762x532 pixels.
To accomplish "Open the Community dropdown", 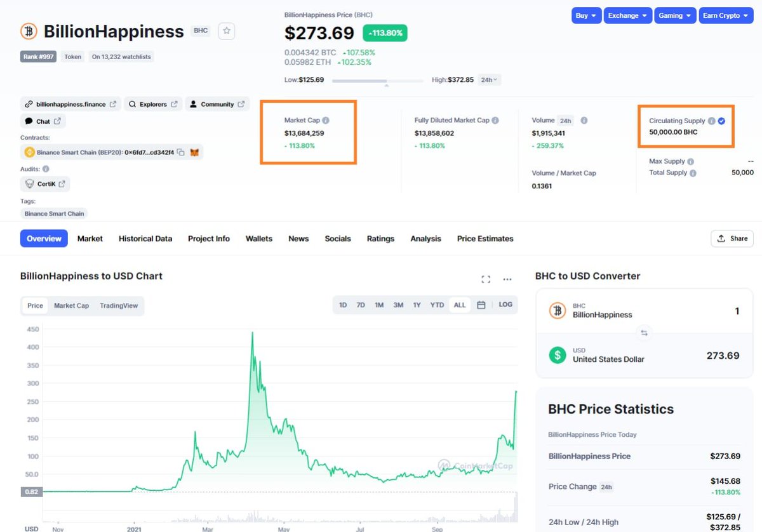I will pos(217,104).
